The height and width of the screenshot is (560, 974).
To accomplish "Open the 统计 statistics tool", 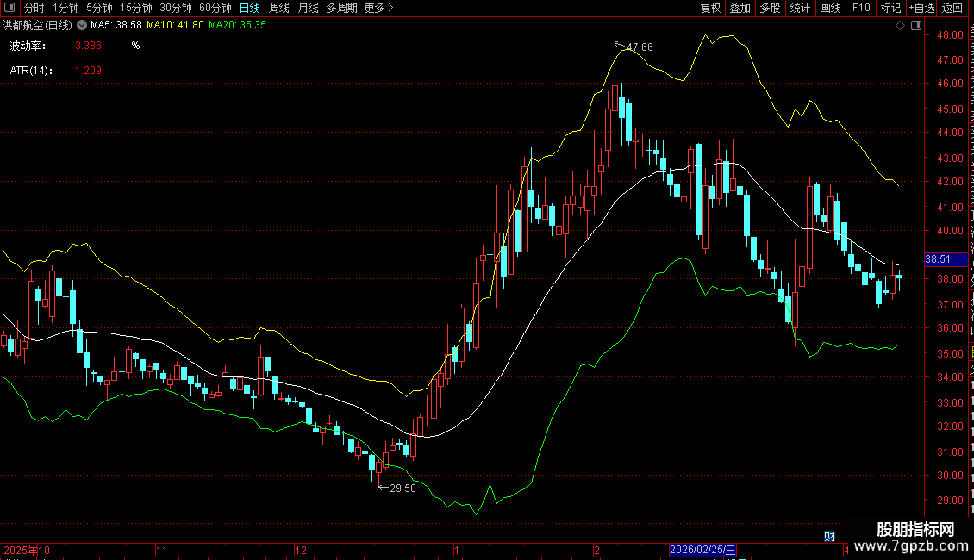I will pos(800,8).
